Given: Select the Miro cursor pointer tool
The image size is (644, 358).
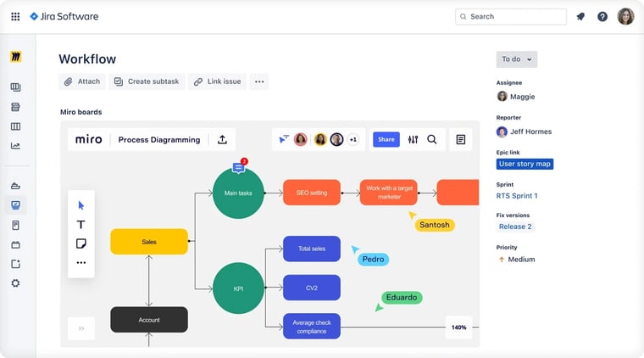Looking at the screenshot, I should pyautogui.click(x=81, y=205).
